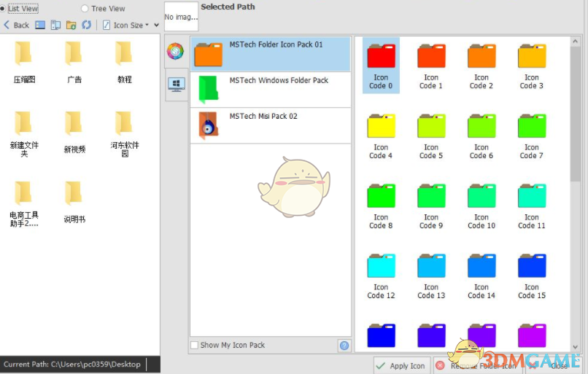The width and height of the screenshot is (588, 374).
Task: Go Back in the folder browser
Action: (16, 25)
